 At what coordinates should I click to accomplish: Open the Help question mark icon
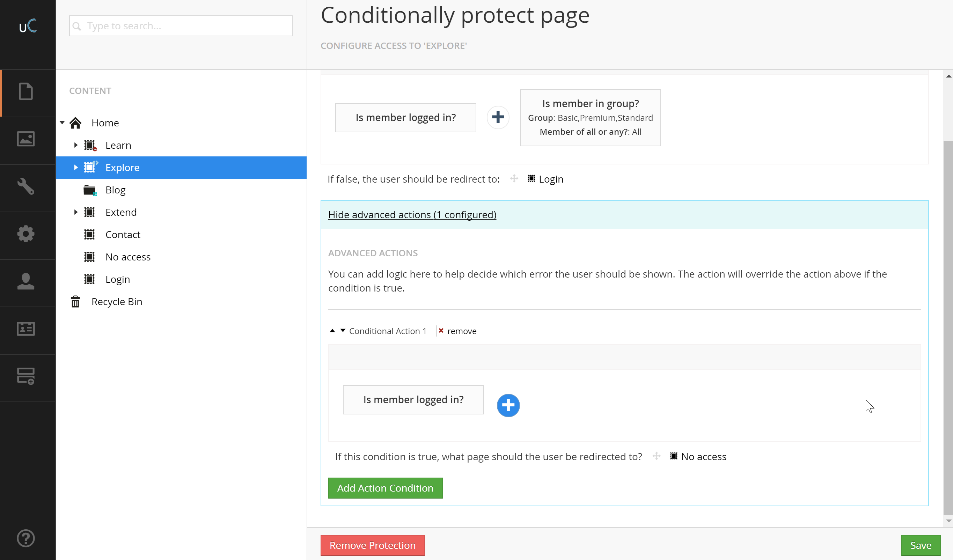tap(26, 538)
